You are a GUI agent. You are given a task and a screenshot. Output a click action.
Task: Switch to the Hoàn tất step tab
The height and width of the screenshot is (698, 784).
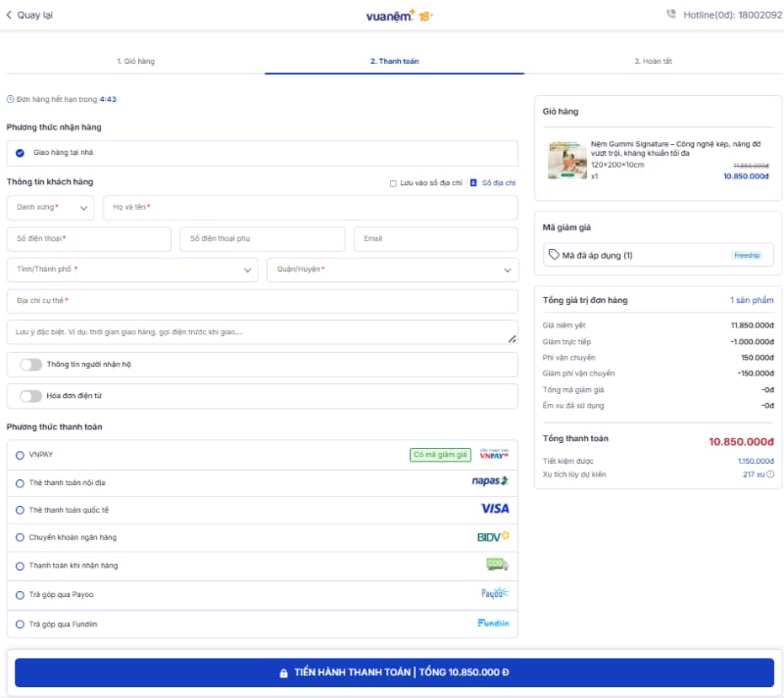pyautogui.click(x=653, y=61)
